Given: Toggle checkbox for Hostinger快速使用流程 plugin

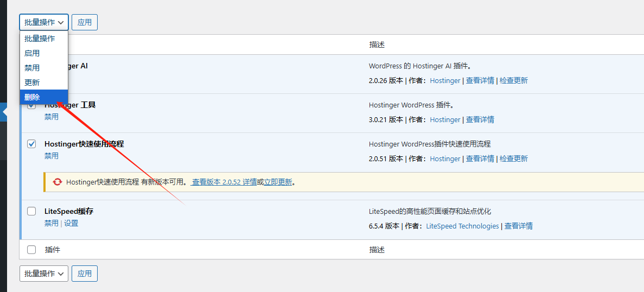Looking at the screenshot, I should 31,144.
